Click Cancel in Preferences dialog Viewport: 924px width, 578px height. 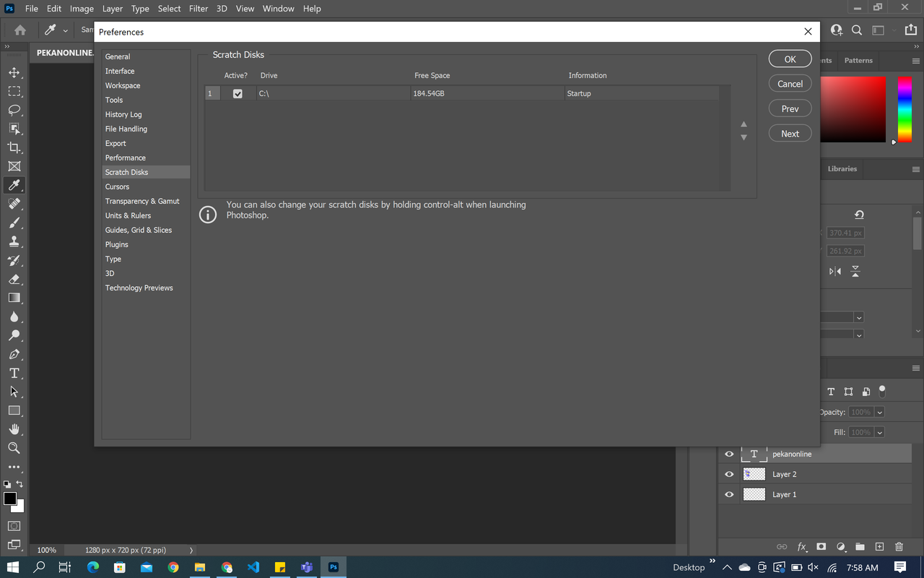point(790,84)
